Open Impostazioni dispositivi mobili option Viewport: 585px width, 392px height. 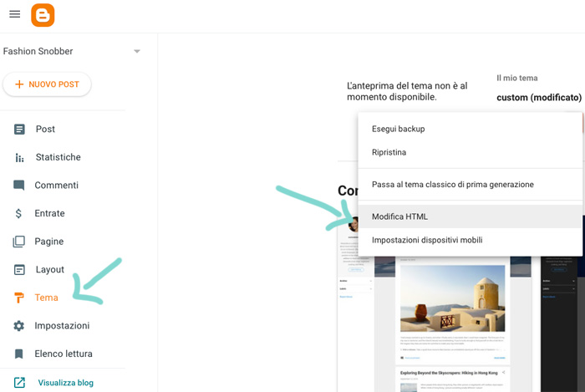tap(470, 240)
